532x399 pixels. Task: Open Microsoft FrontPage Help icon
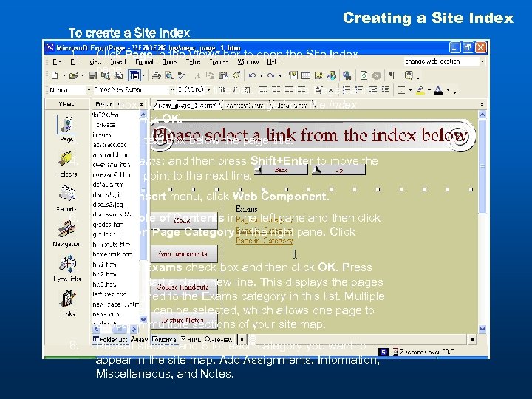pyautogui.click(x=409, y=75)
